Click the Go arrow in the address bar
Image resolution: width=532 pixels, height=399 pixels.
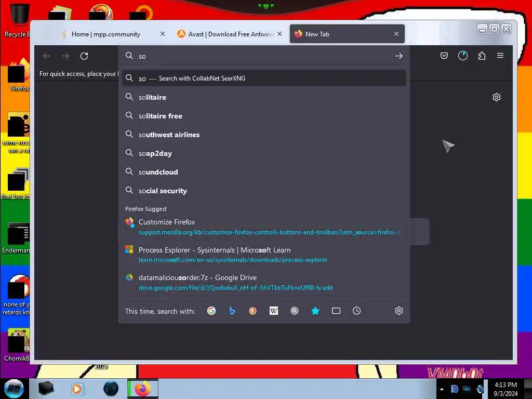pos(398,56)
